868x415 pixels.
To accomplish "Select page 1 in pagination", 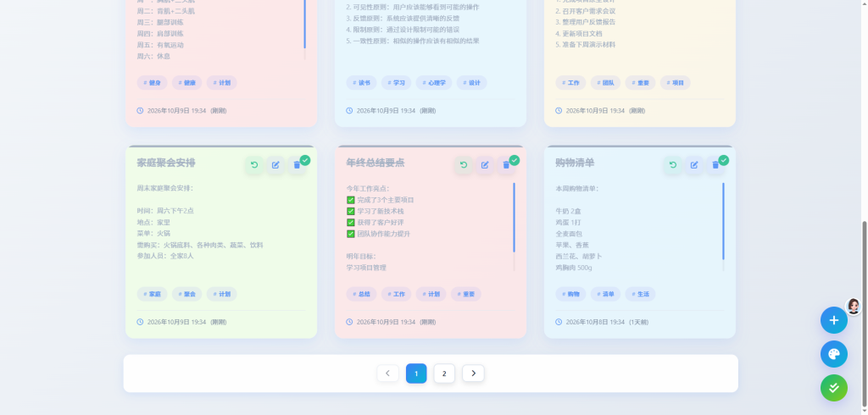I will tap(416, 373).
